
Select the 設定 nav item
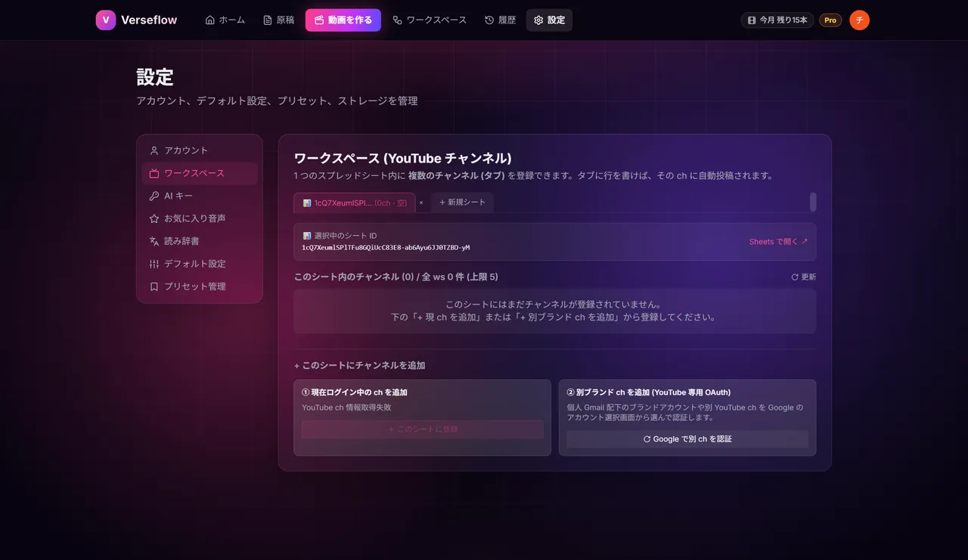(x=549, y=20)
